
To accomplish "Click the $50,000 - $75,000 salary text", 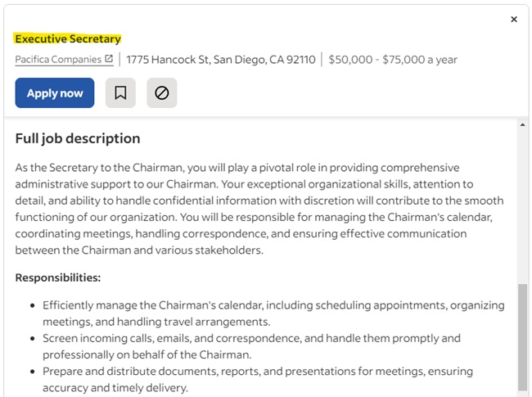I will click(394, 60).
